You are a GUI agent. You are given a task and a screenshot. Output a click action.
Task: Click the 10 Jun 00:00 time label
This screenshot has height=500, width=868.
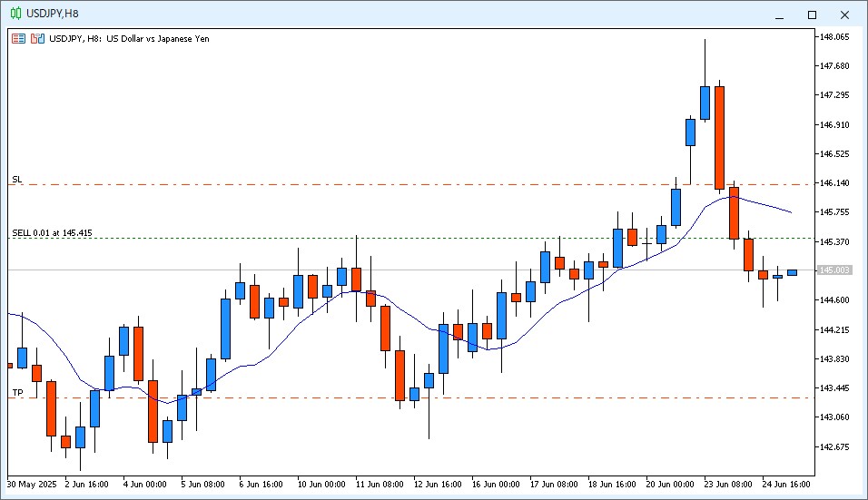pyautogui.click(x=321, y=484)
